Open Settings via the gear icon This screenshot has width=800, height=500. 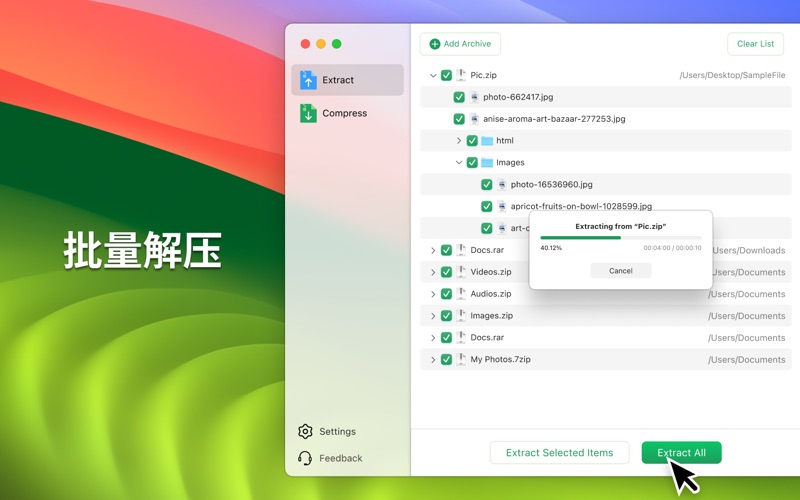point(305,432)
